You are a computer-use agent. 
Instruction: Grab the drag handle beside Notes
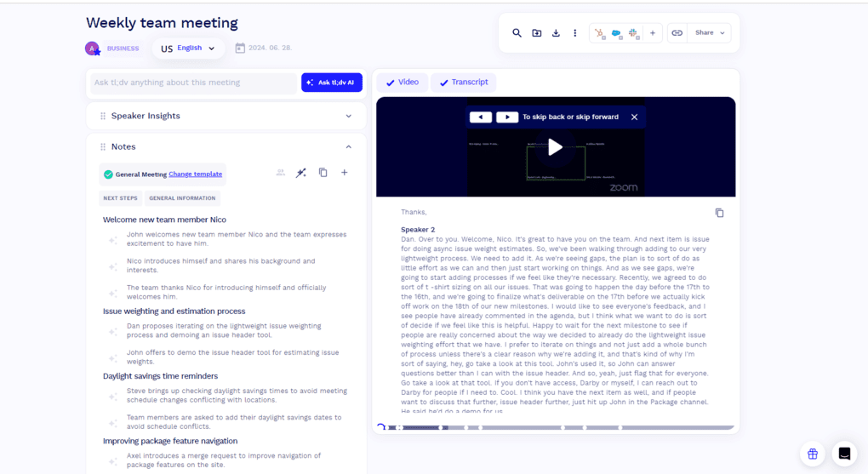[x=102, y=146]
